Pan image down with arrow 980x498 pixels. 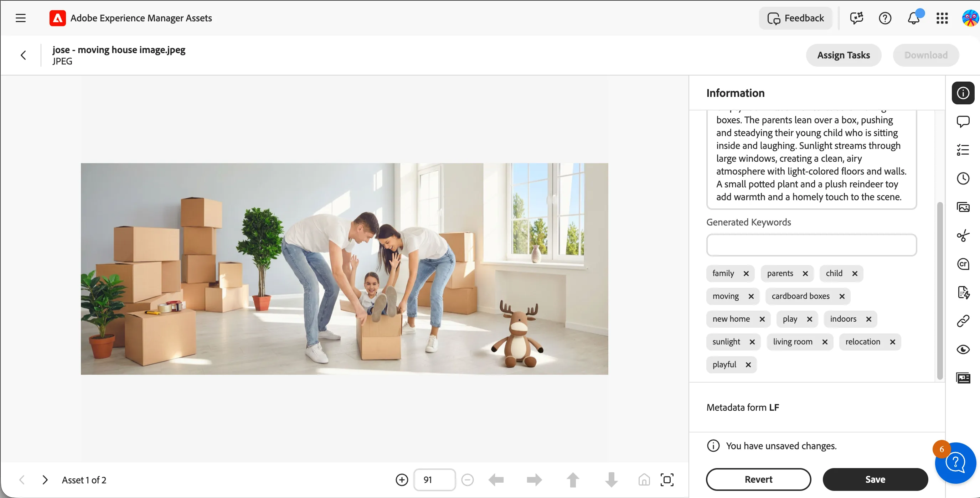click(612, 480)
